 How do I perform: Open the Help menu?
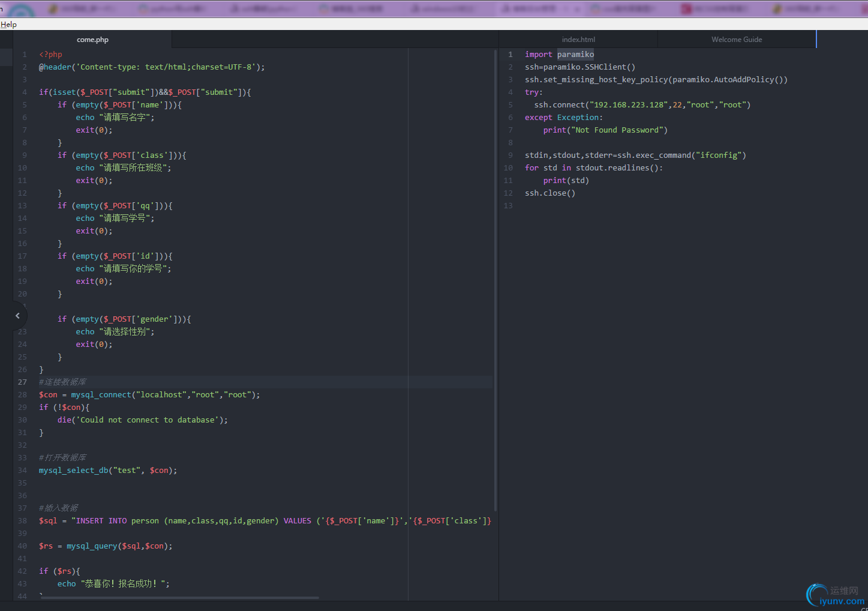click(8, 25)
